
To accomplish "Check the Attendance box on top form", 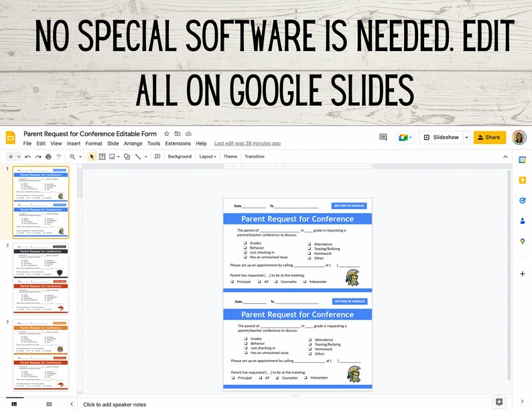I will [x=310, y=244].
